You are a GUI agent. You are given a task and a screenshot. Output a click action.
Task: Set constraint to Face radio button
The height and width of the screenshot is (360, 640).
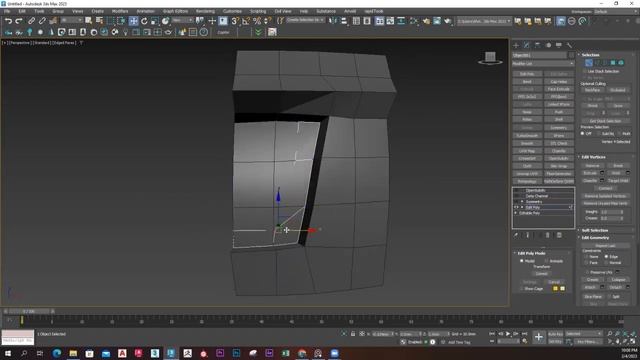click(586, 263)
